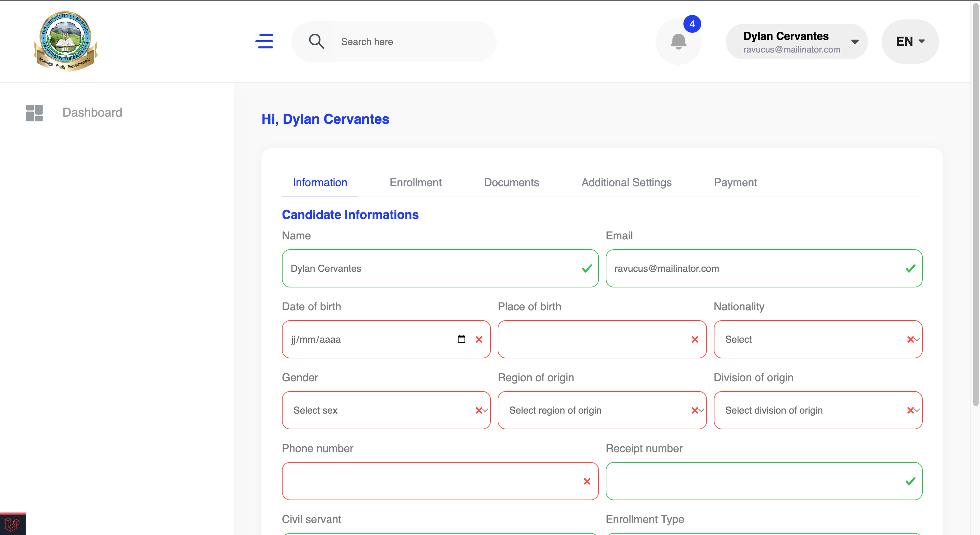This screenshot has height=535, width=980.
Task: Click the red X in Place of birth field
Action: (x=695, y=339)
